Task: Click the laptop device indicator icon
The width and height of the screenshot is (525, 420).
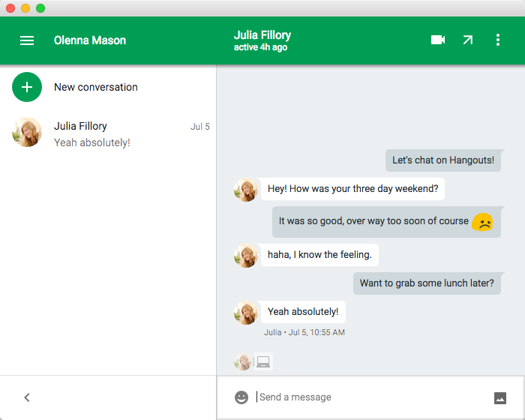Action: 262,362
